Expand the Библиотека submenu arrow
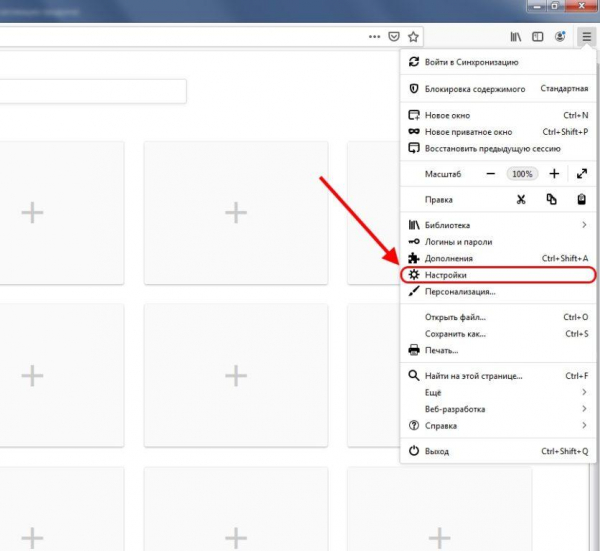The height and width of the screenshot is (551, 600). pyautogui.click(x=584, y=225)
